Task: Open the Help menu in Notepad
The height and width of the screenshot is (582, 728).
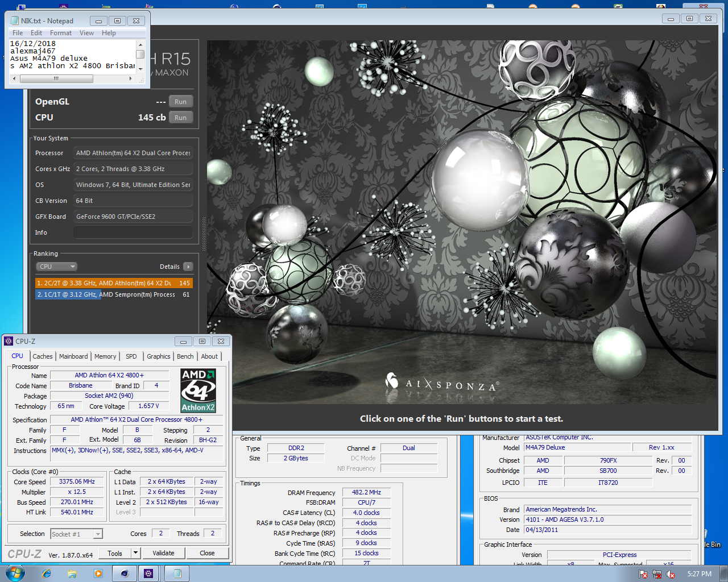Action: [x=109, y=33]
